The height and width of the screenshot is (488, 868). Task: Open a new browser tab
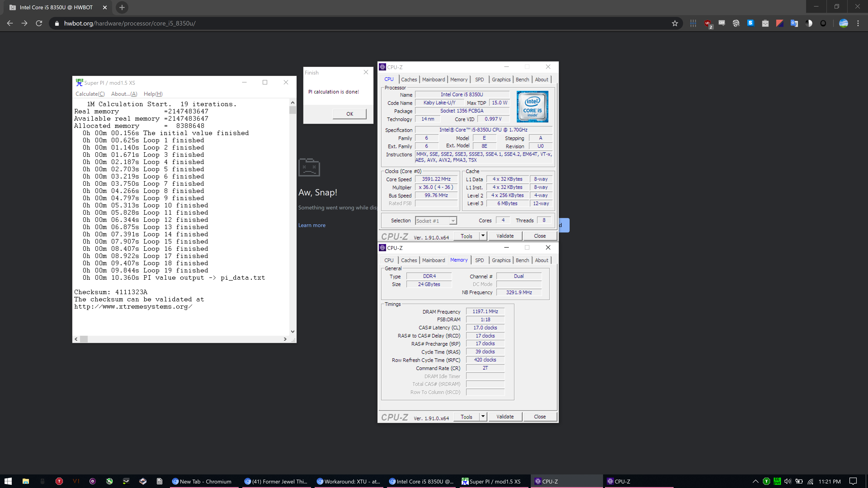coord(122,7)
